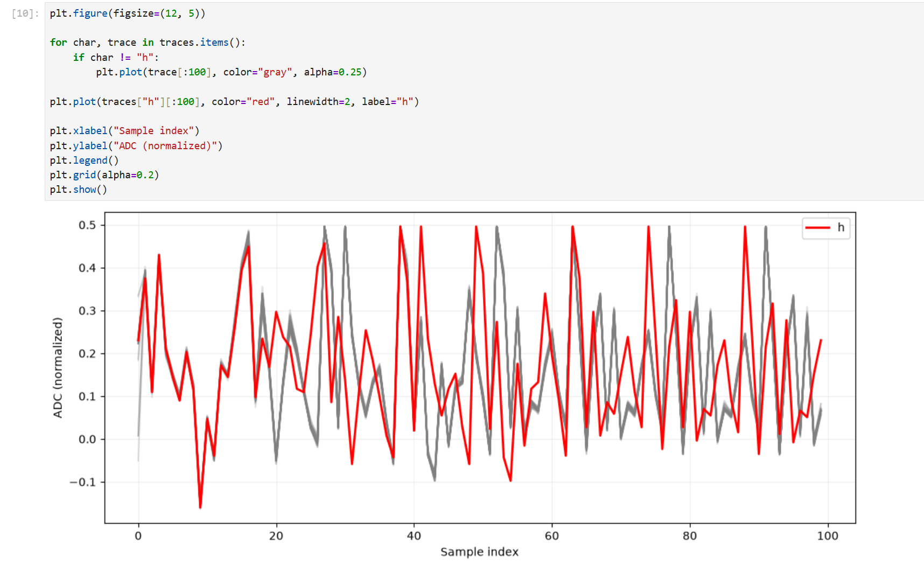Click the x-axis tick label 20
This screenshot has height=572, width=924.
tap(276, 536)
